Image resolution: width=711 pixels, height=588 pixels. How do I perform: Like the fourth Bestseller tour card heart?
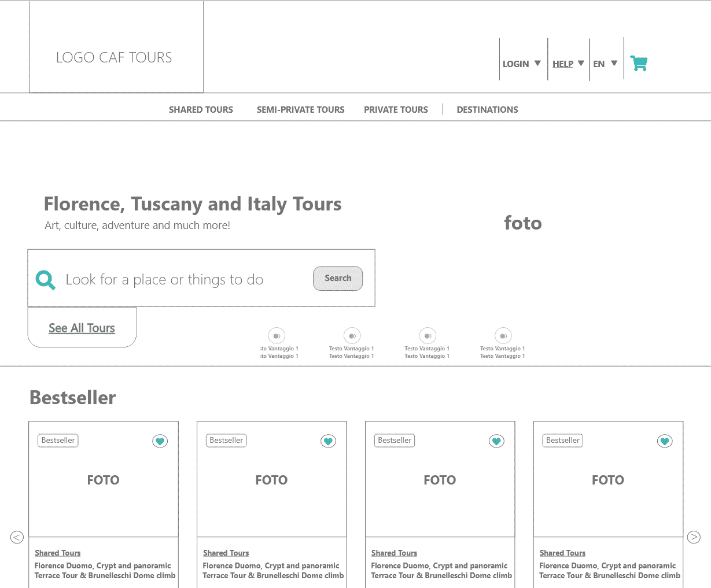665,441
